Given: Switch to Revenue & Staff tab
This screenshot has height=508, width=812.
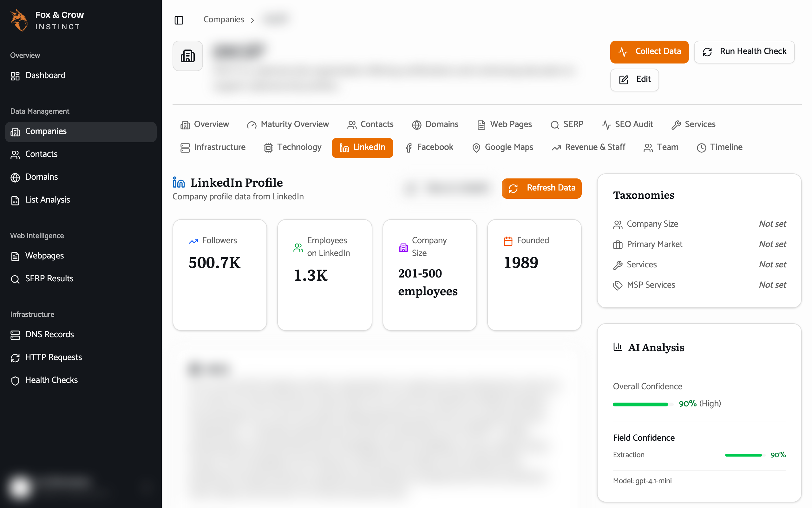Looking at the screenshot, I should (588, 148).
